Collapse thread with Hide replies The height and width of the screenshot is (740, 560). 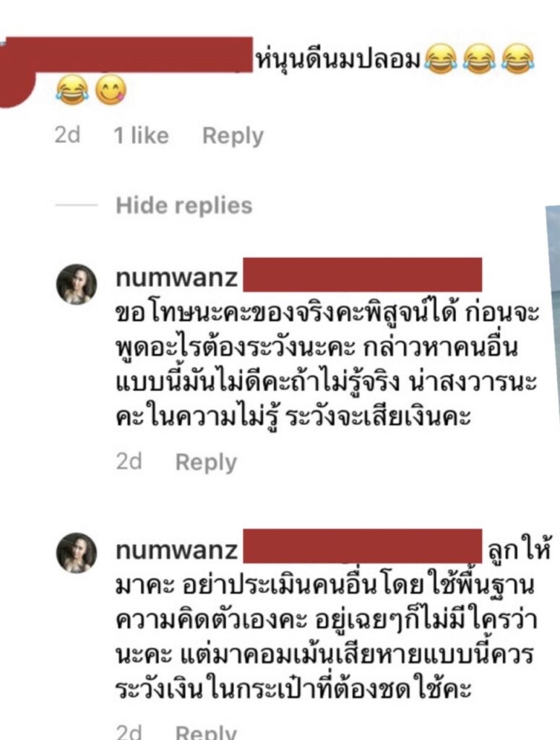coord(184,205)
